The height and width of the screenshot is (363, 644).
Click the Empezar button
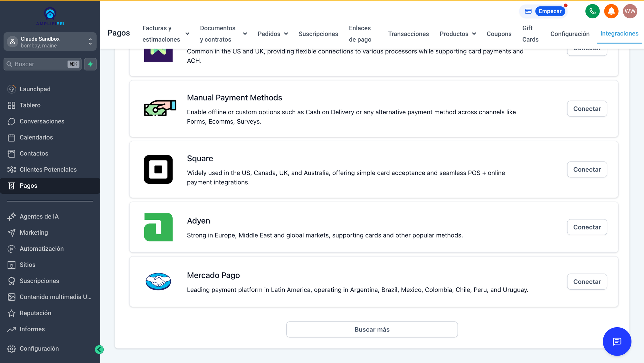[x=550, y=11]
